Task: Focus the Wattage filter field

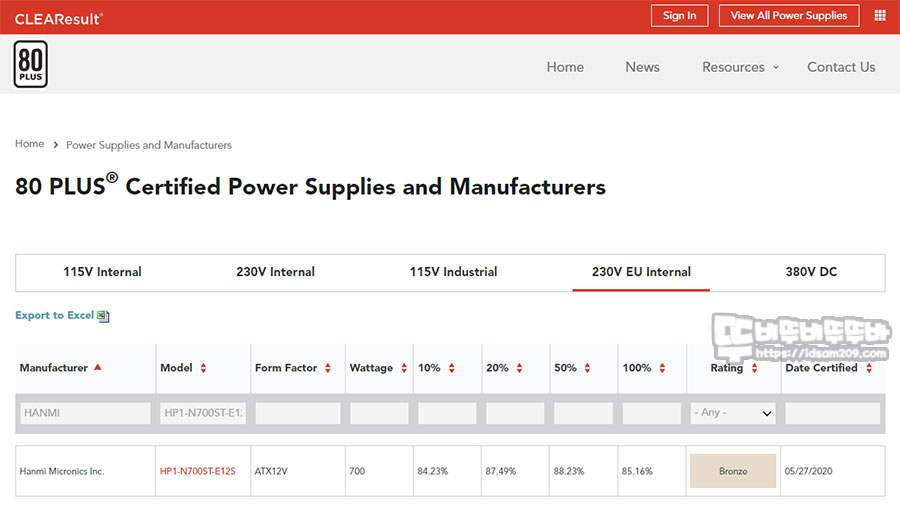Action: click(x=379, y=413)
